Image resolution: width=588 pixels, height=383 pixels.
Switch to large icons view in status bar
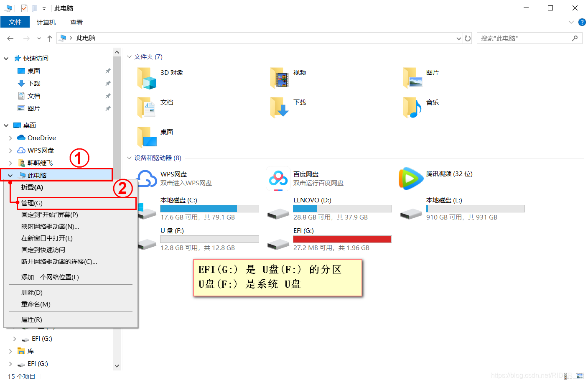click(580, 376)
